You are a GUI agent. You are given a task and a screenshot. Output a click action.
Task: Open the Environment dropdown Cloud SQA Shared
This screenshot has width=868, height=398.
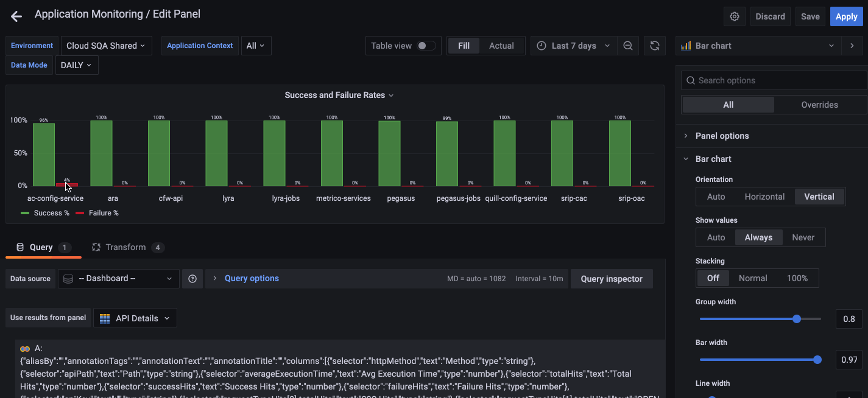[106, 45]
